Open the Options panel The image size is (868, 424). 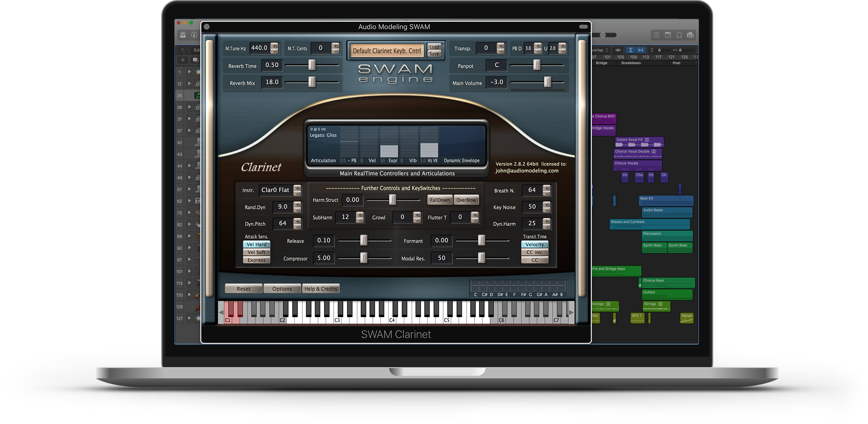[x=282, y=289]
